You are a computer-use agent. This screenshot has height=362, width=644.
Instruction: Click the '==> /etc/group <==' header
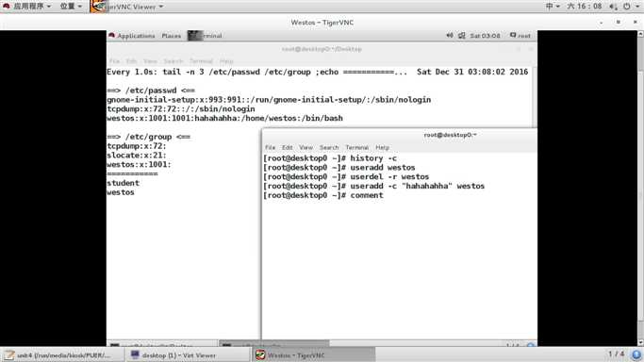(148, 137)
